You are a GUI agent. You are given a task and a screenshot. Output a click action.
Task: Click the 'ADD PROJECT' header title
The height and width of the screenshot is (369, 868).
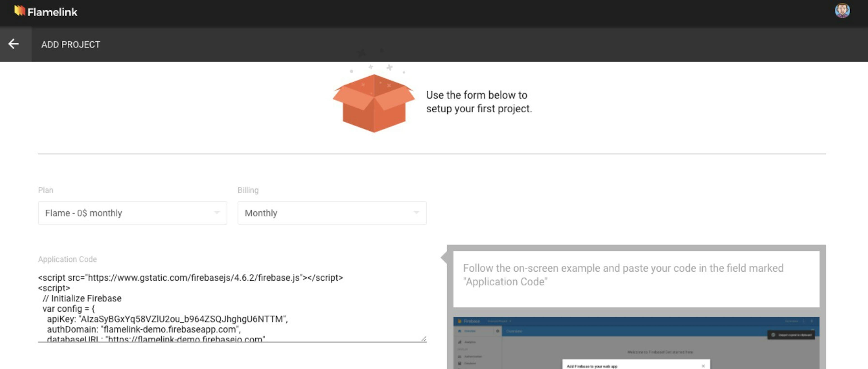click(71, 45)
